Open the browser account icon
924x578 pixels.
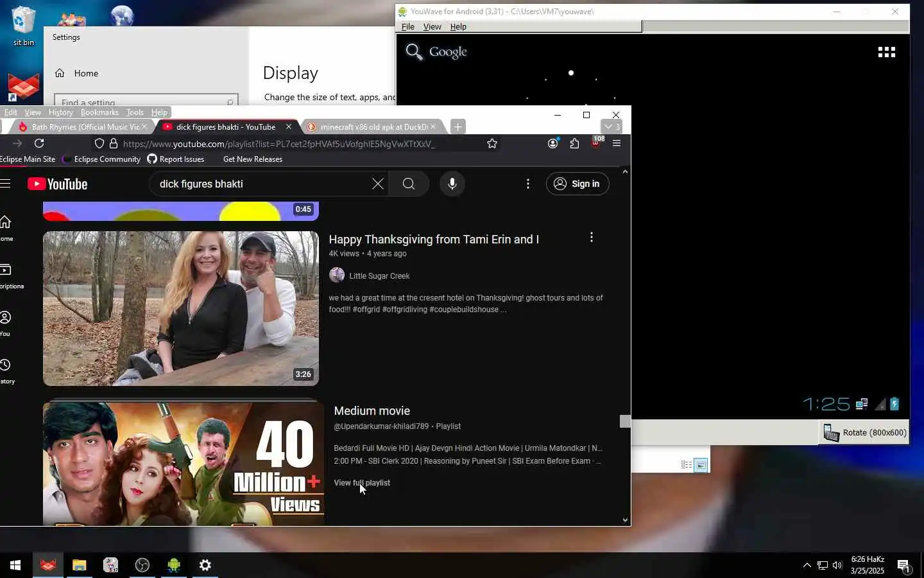pos(552,143)
